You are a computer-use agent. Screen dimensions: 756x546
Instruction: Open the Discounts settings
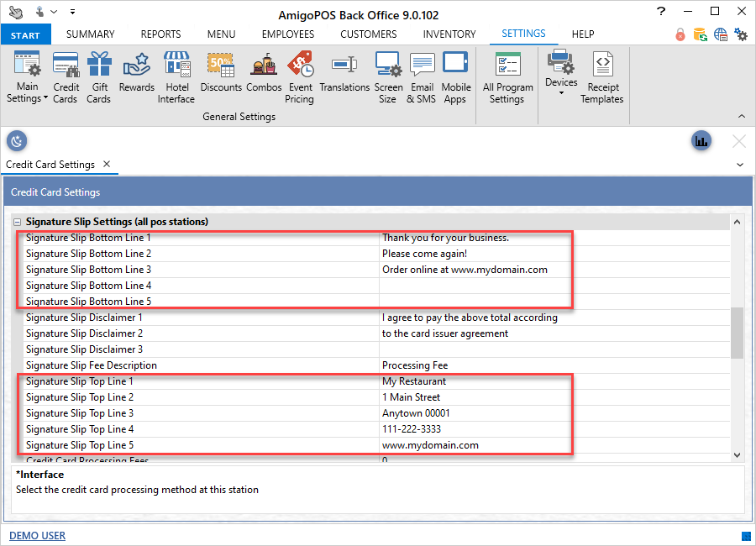click(x=221, y=72)
